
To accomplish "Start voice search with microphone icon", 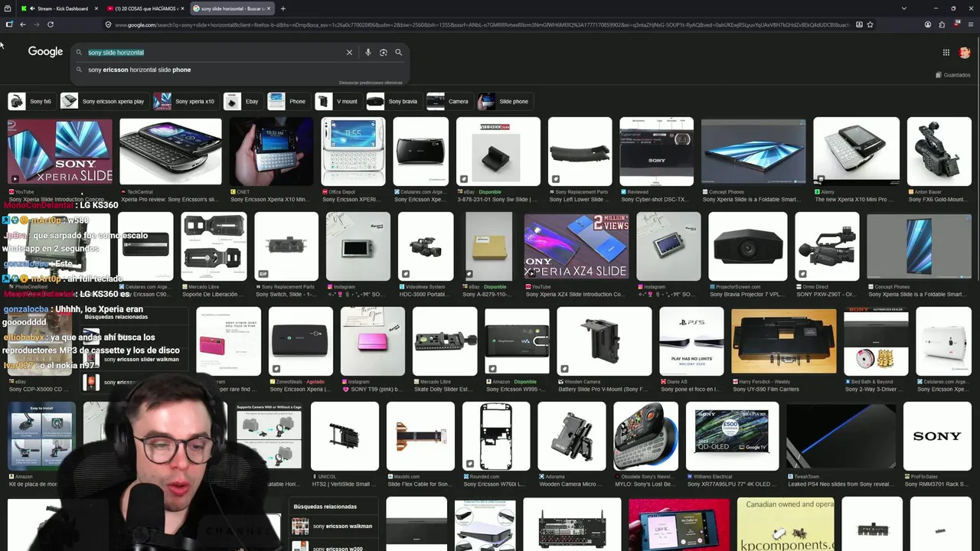I will tap(368, 52).
